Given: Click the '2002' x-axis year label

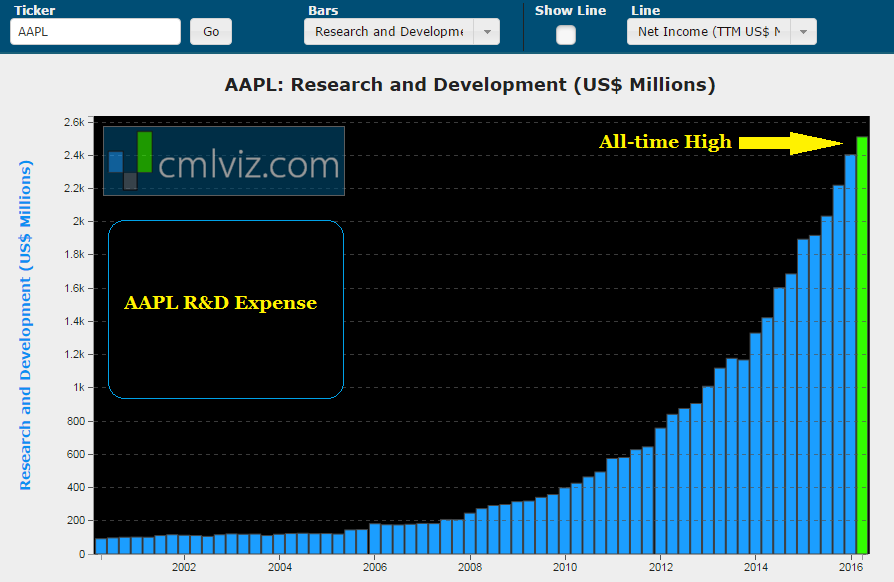Looking at the screenshot, I should [184, 567].
